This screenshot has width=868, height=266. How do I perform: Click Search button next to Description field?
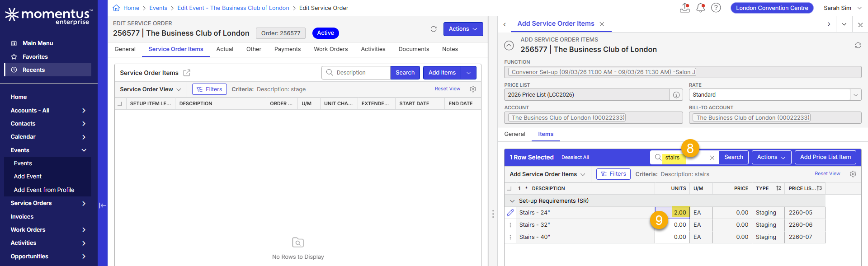click(x=405, y=73)
